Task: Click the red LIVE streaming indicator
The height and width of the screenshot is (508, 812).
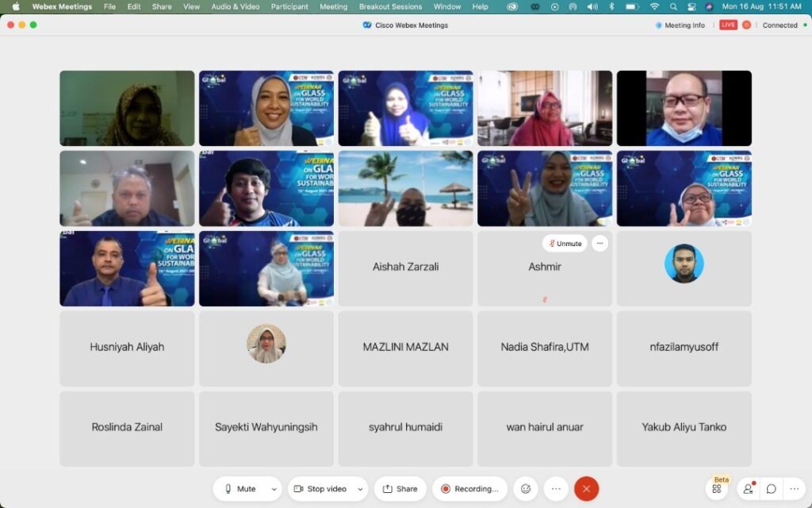Action: pyautogui.click(x=728, y=25)
